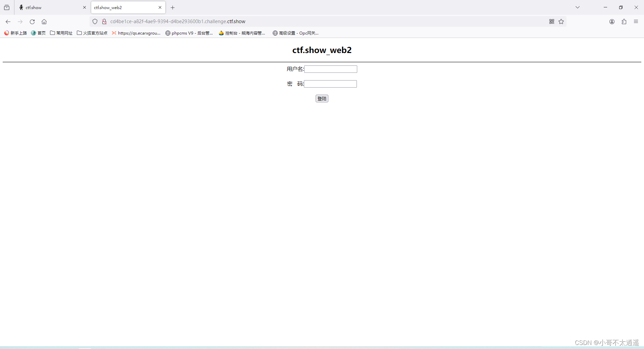Reload the current page
This screenshot has height=349, width=644.
coord(32,21)
